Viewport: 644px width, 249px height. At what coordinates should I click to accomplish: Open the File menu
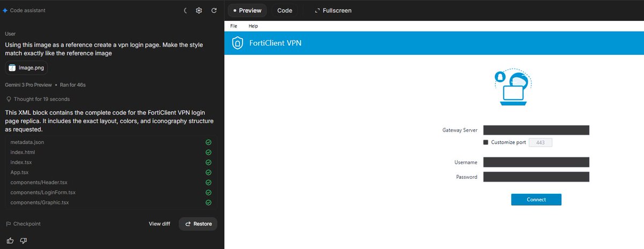(233, 26)
